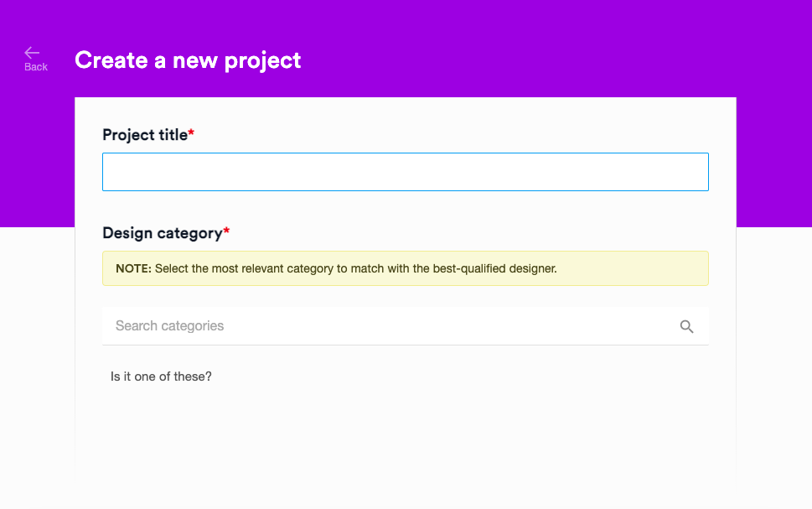Click the yellow NOTE banner
The width and height of the screenshot is (812, 509).
[406, 268]
